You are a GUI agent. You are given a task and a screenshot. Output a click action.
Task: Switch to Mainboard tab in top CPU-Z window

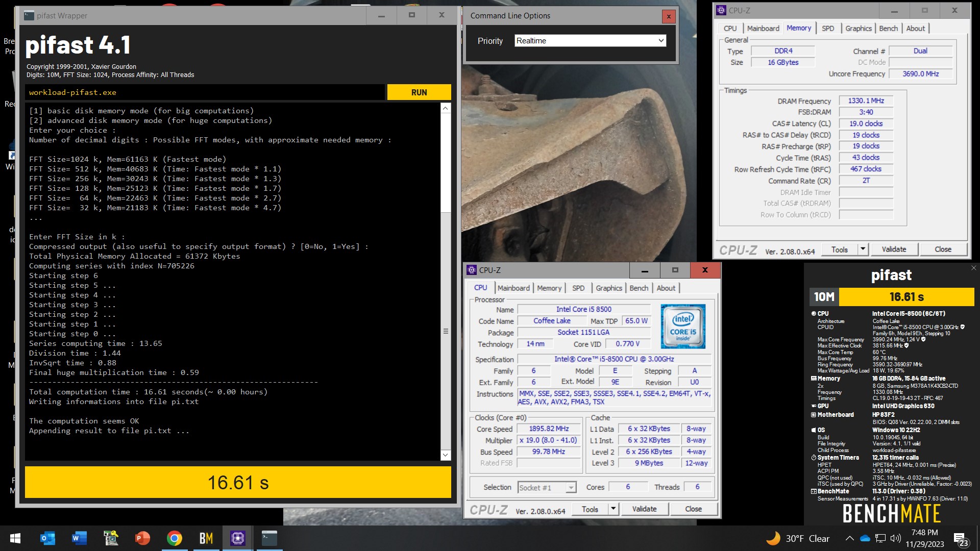763,29
